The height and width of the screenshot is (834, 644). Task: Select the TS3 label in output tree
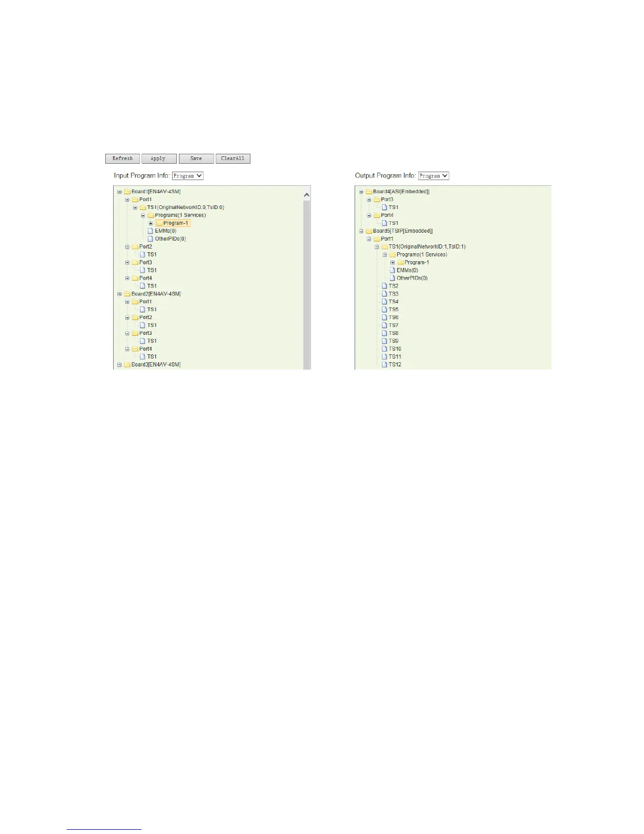point(394,294)
